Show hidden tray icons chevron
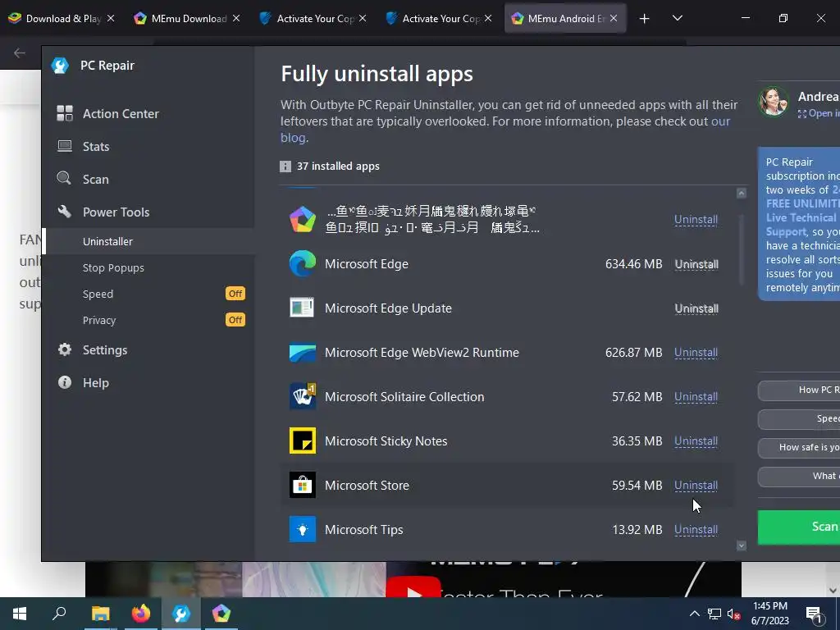The height and width of the screenshot is (630, 840). (694, 614)
